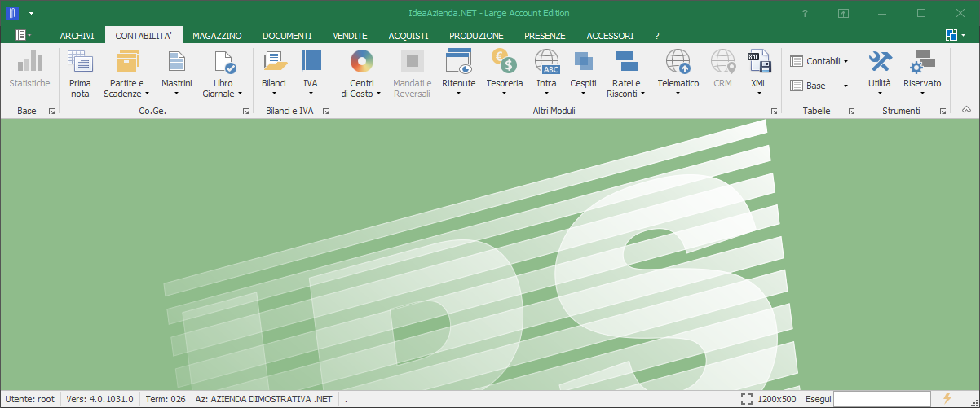Open the DOCUMENTI tab
This screenshot has height=408, width=980.
tap(287, 36)
